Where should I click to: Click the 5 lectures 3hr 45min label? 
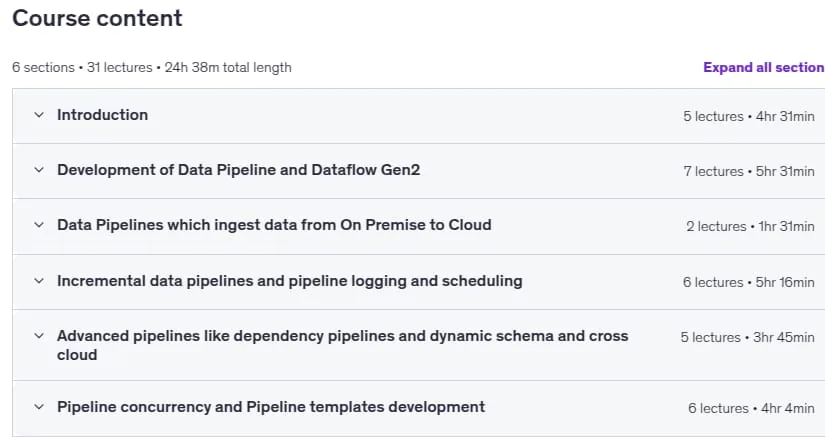click(x=747, y=337)
